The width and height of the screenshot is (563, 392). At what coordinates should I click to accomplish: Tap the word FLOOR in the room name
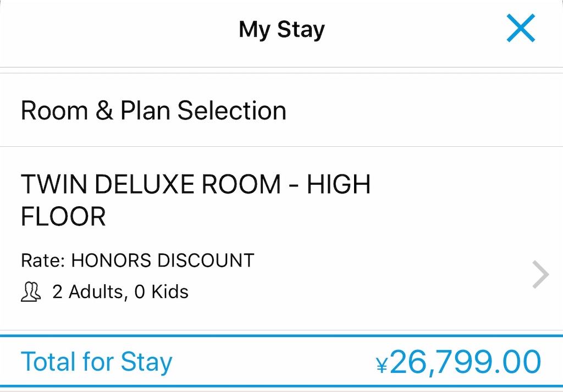click(63, 217)
